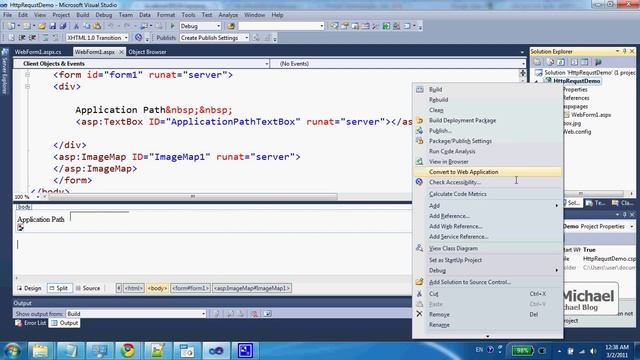Click the validation target icon after the XHTML dropdown

(138, 38)
